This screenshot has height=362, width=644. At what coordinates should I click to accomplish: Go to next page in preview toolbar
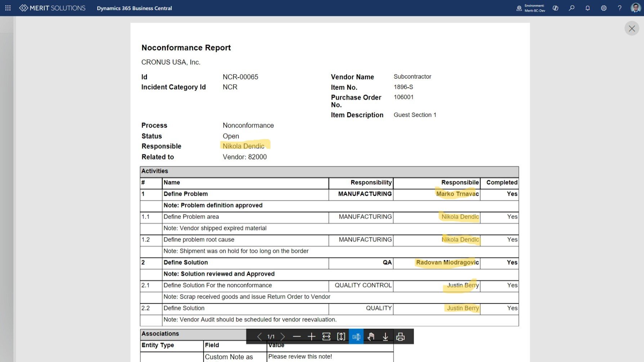point(283,336)
